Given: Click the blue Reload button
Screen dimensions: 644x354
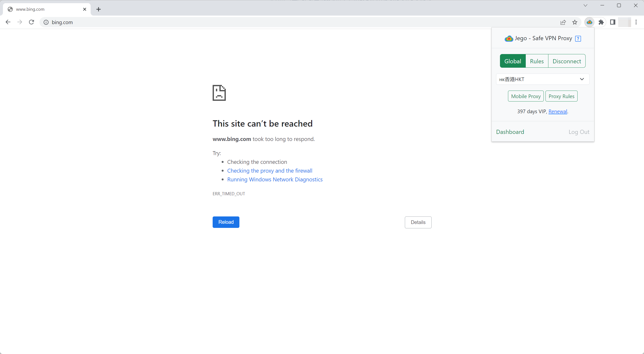Looking at the screenshot, I should click(226, 222).
